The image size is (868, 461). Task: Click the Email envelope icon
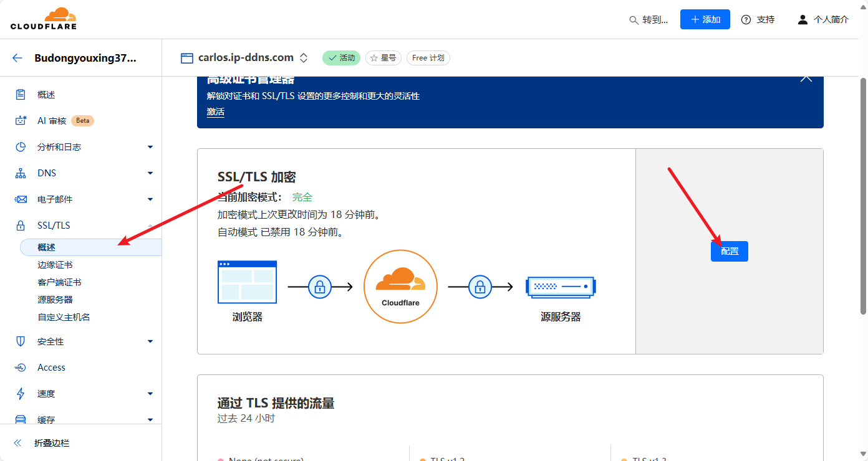(x=21, y=199)
